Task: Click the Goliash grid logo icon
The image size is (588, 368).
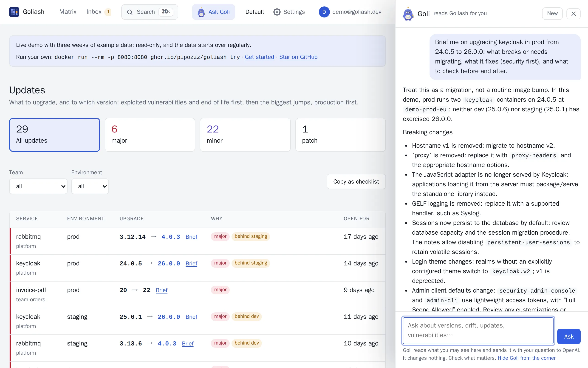Action: [14, 12]
